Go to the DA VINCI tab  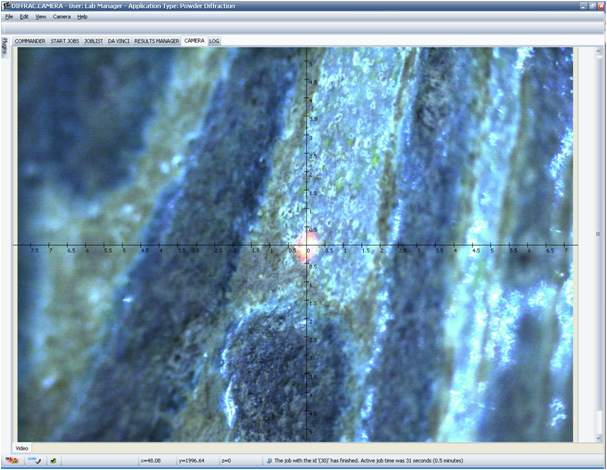click(x=118, y=41)
